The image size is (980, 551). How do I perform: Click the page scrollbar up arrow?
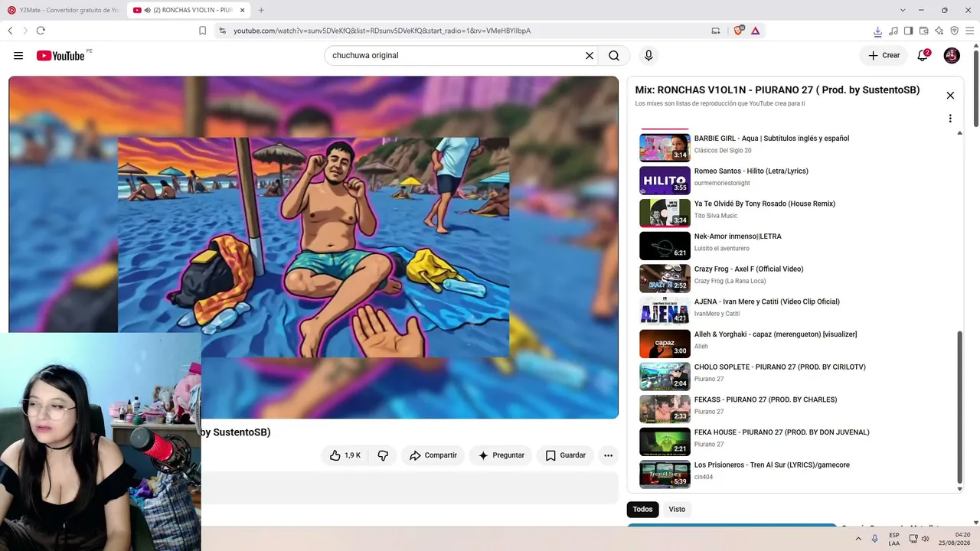(976, 45)
